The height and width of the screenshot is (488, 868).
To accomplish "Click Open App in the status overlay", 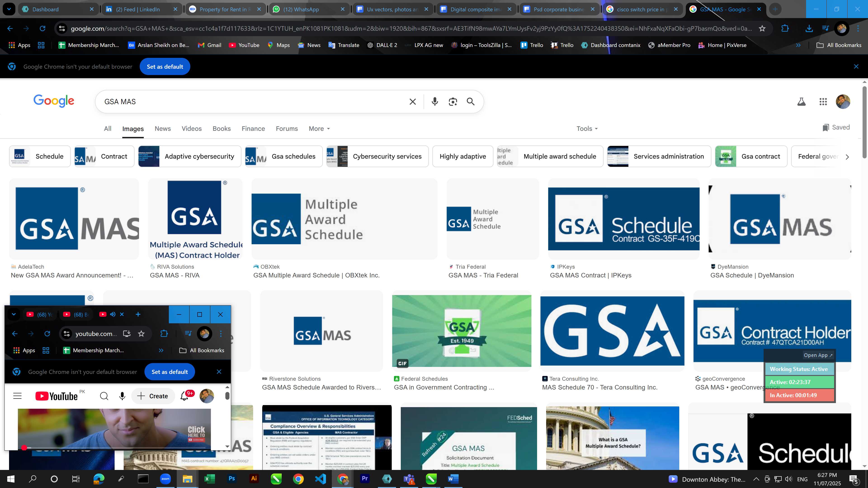I will 818,355.
